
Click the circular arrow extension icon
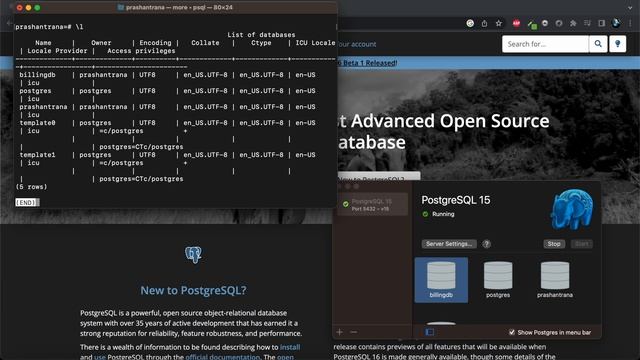coord(559,23)
